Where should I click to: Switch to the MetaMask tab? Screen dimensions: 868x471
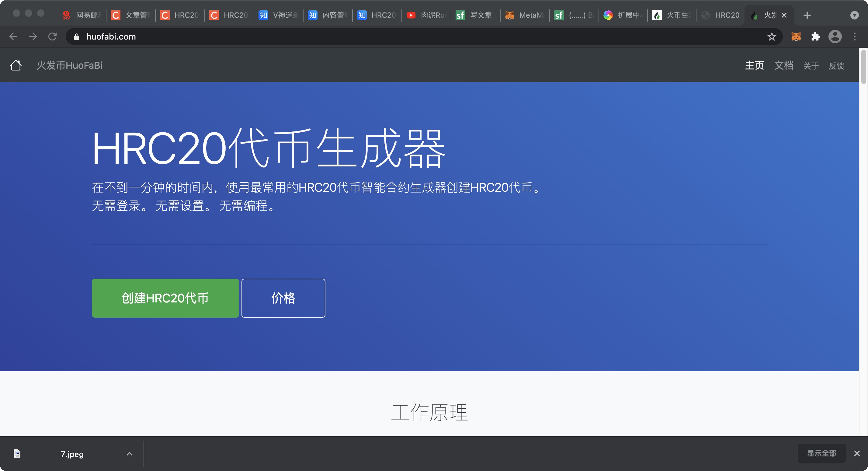pyautogui.click(x=525, y=15)
